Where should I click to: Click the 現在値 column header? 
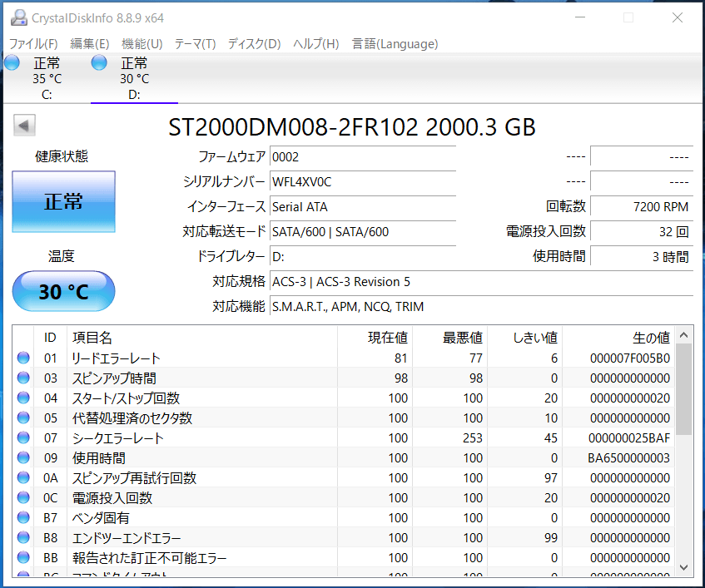click(375, 338)
